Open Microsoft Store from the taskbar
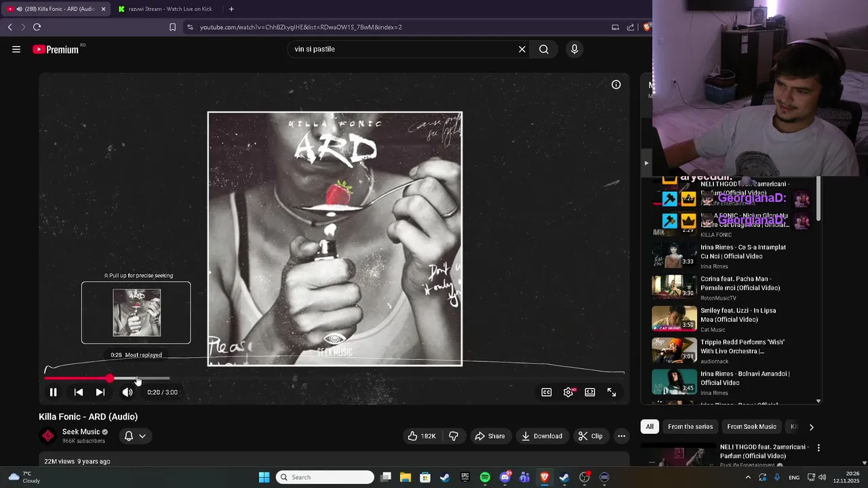 425,477
